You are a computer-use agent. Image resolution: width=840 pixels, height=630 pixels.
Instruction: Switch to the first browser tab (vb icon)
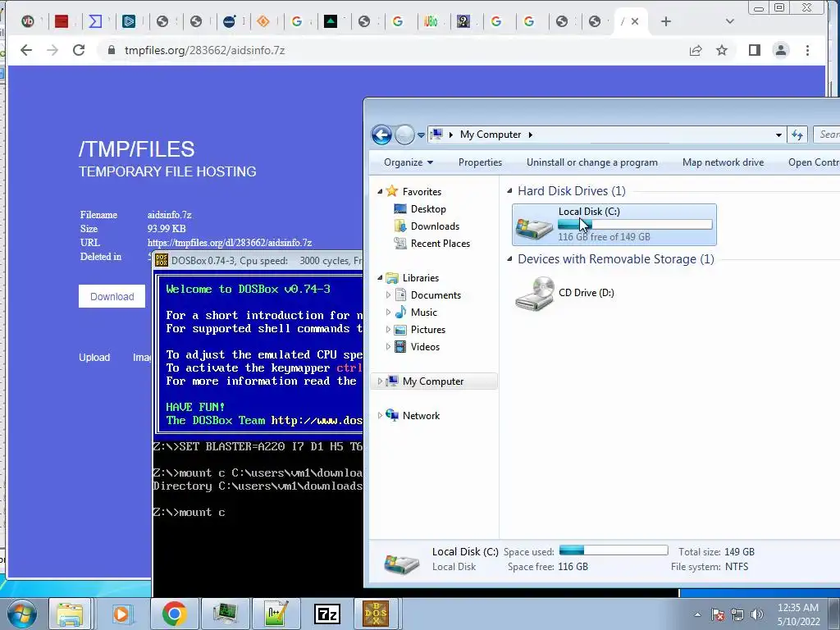[27, 21]
